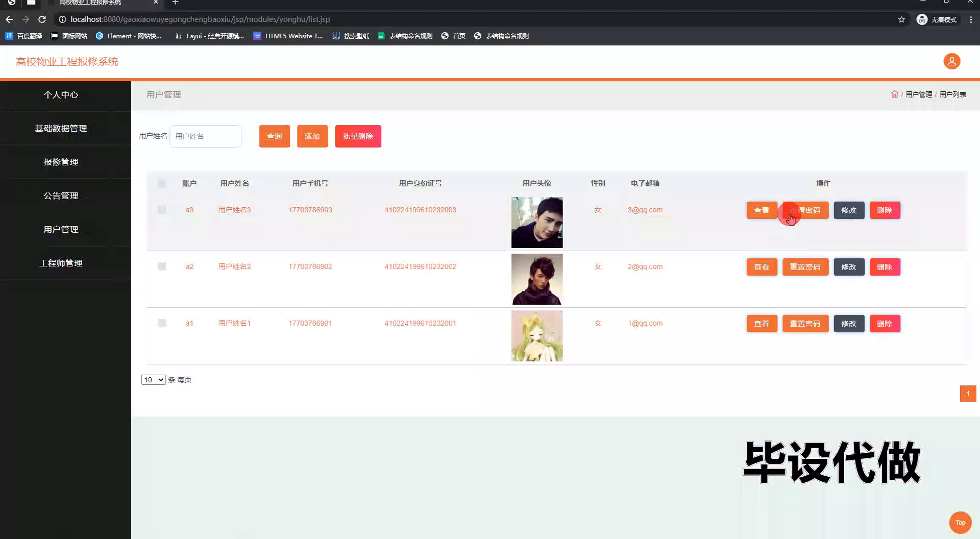
Task: Click 删除 for user a3
Action: coord(885,210)
